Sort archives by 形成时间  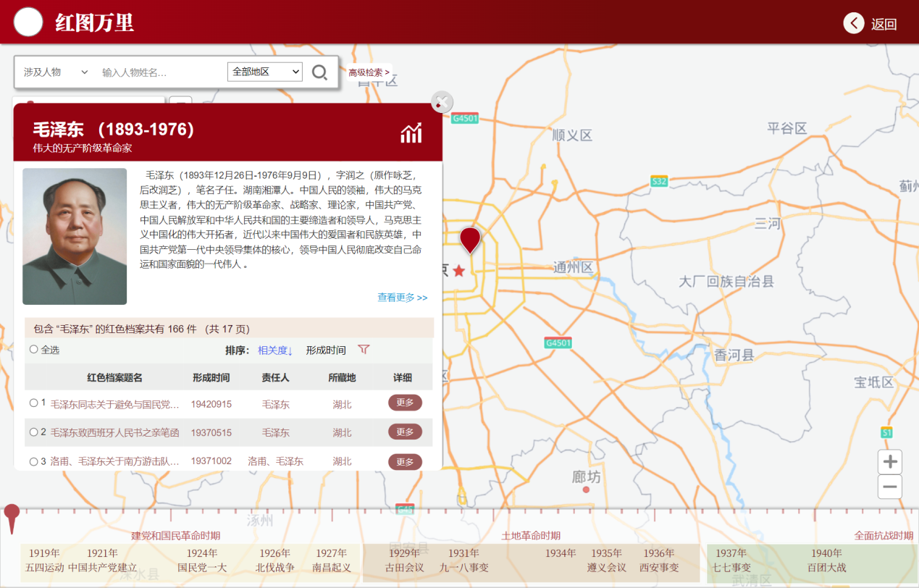click(325, 350)
